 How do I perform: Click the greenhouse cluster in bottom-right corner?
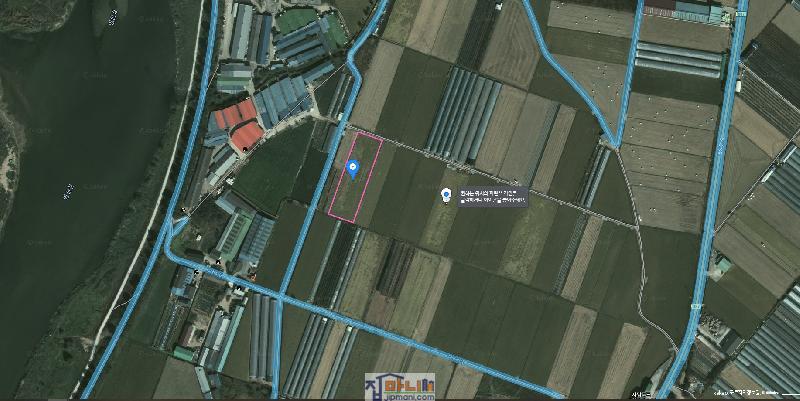[x=770, y=350]
